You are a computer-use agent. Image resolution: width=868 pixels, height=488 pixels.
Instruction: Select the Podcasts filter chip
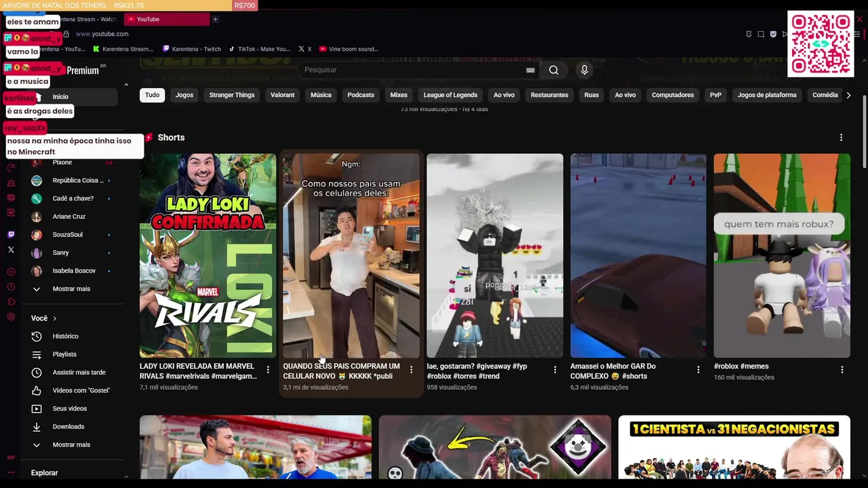click(x=361, y=95)
